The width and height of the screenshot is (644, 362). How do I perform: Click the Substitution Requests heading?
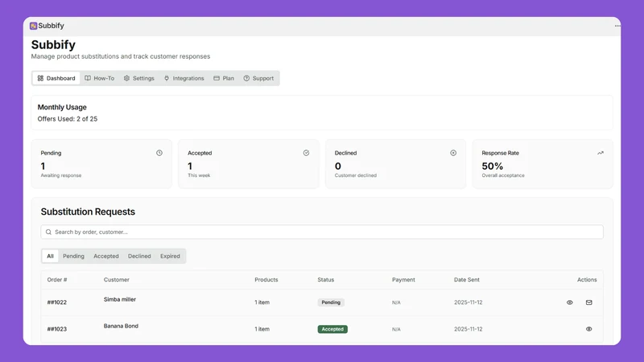tap(88, 212)
